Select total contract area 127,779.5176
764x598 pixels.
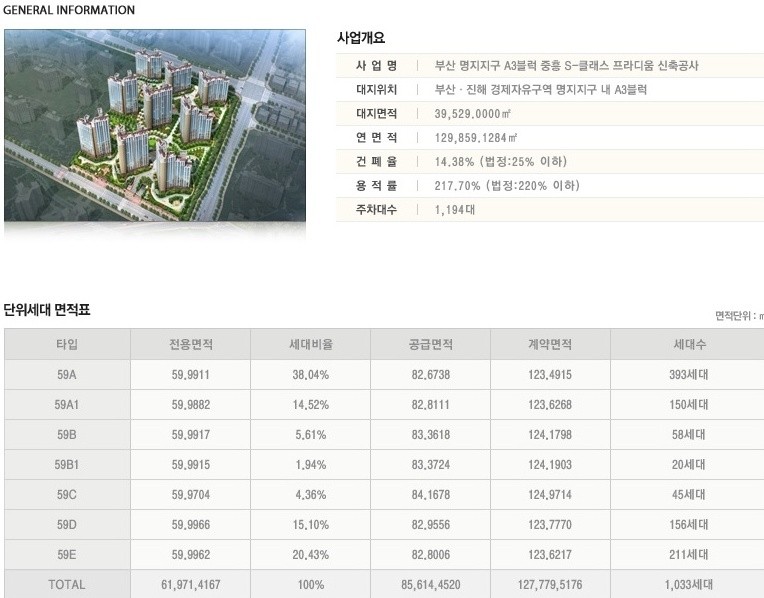[x=550, y=584]
